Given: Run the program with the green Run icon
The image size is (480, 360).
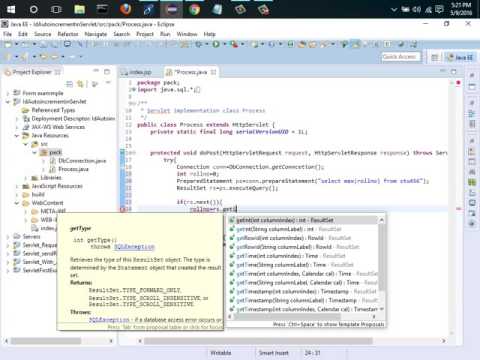Looking at the screenshot, I should (216, 44).
